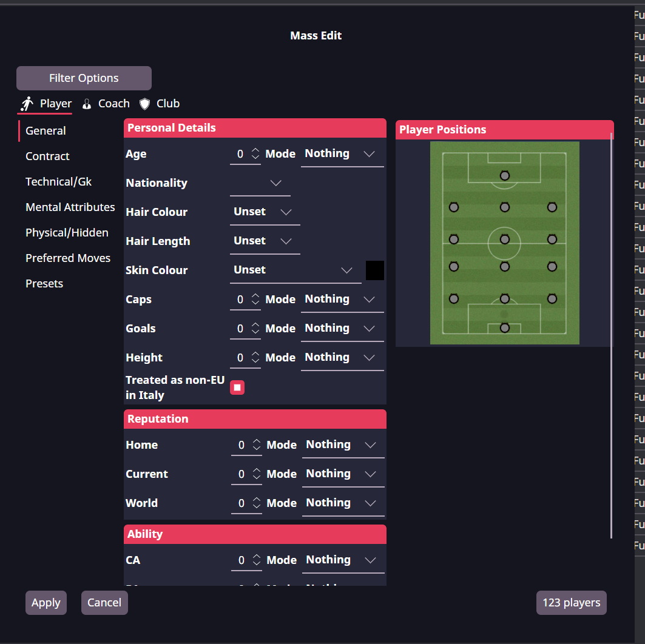645x644 pixels.
Task: Click the Player running figure icon
Action: (x=27, y=104)
